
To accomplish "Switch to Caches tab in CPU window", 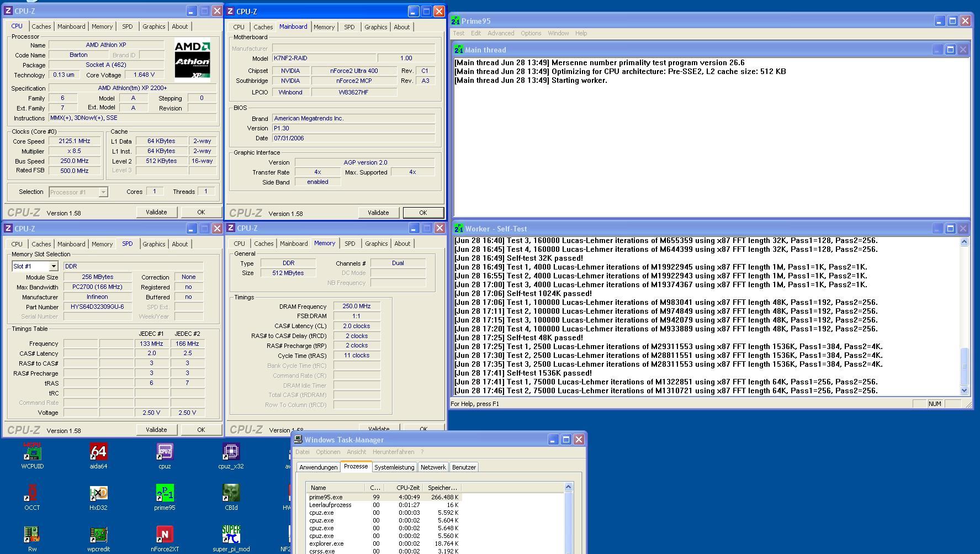I will click(41, 27).
